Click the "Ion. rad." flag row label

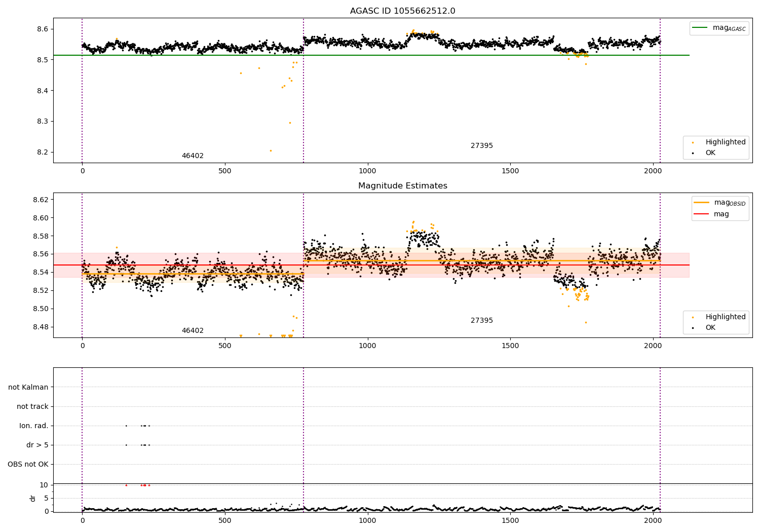[34, 426]
